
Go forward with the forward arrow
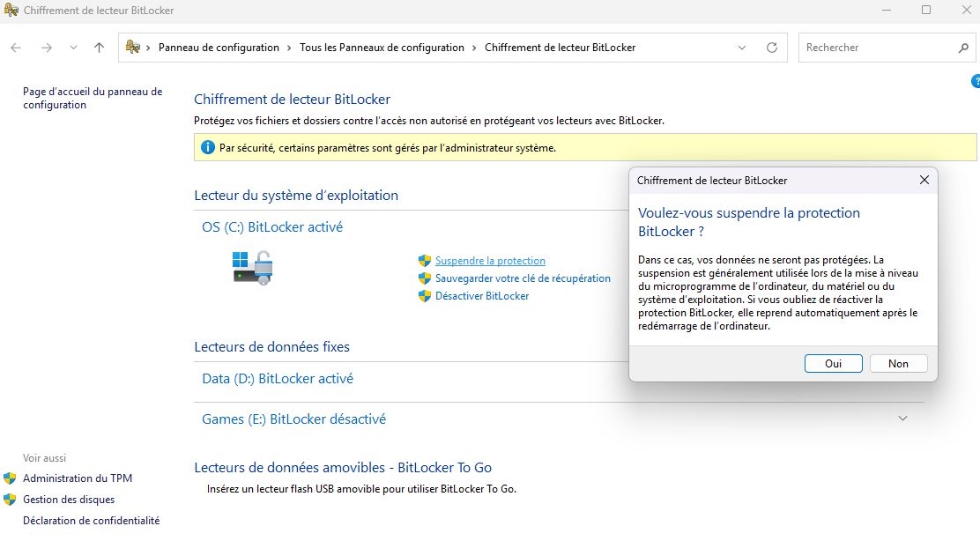point(46,48)
